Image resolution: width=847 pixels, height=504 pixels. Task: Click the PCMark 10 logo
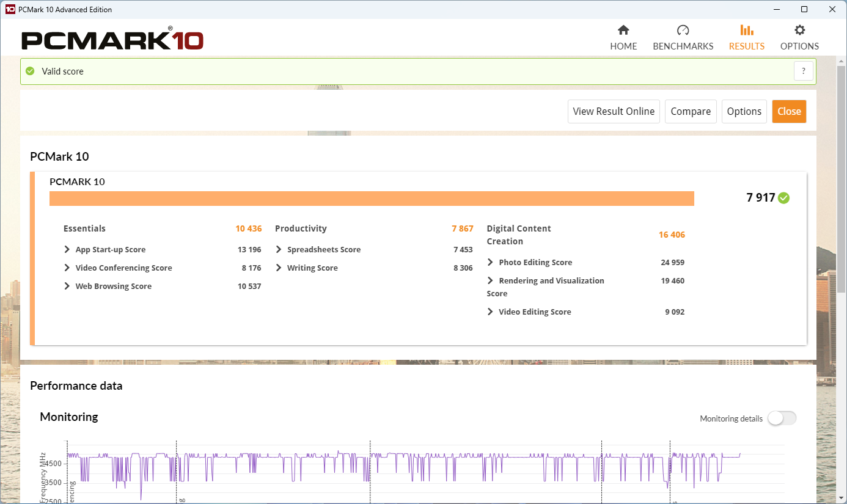click(112, 40)
